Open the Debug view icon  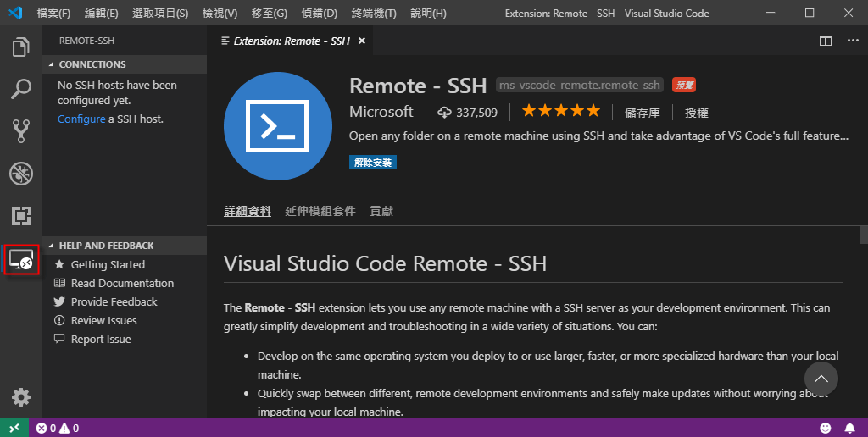point(21,174)
